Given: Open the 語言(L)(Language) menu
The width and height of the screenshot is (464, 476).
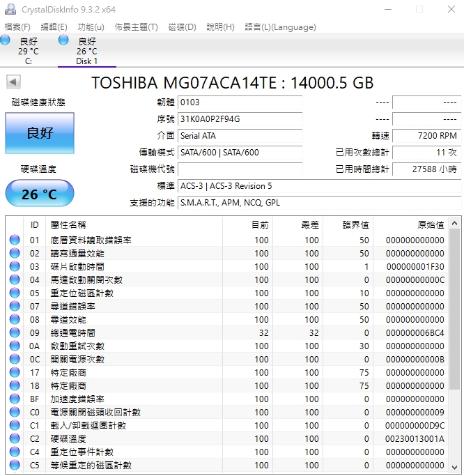Looking at the screenshot, I should pyautogui.click(x=280, y=27).
